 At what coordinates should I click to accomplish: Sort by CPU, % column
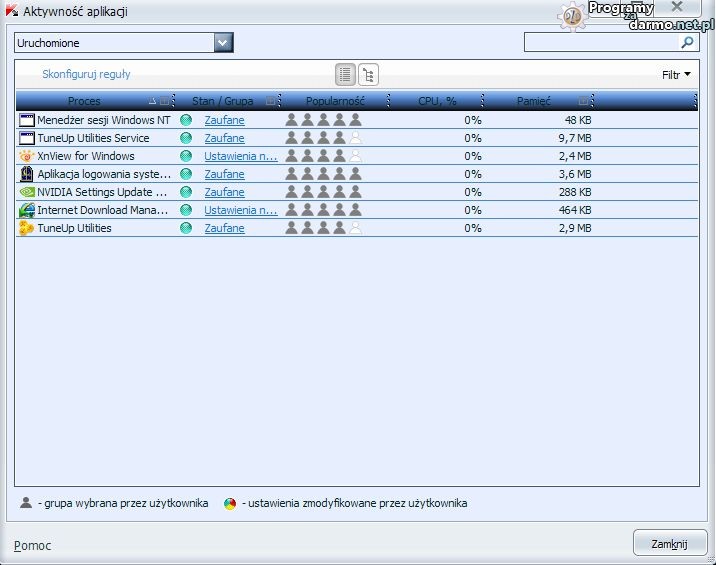pos(437,101)
